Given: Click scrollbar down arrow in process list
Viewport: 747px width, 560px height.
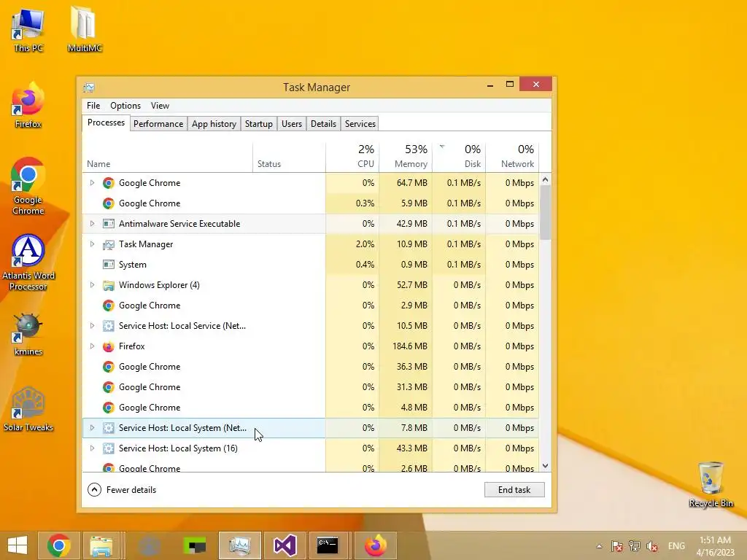Looking at the screenshot, I should click(x=546, y=466).
